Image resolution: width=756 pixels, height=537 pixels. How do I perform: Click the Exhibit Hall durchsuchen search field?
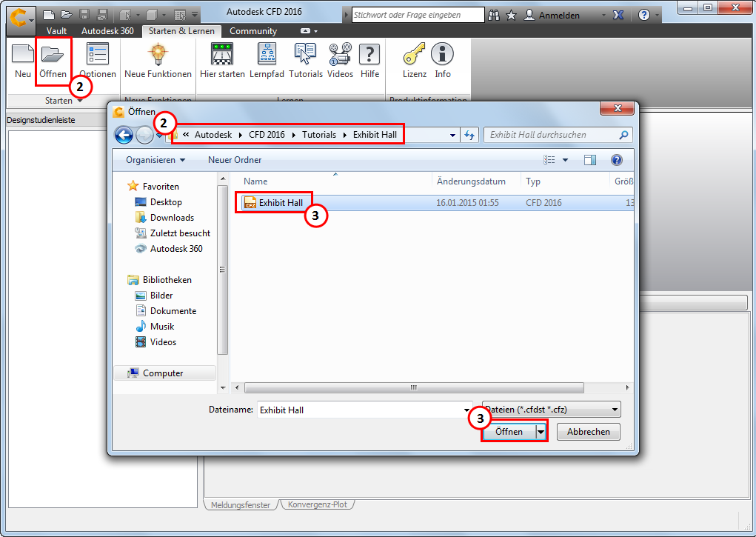tap(552, 135)
